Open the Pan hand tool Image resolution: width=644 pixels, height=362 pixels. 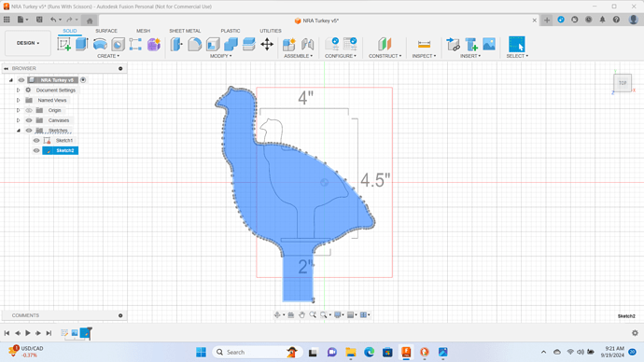pos(301,314)
